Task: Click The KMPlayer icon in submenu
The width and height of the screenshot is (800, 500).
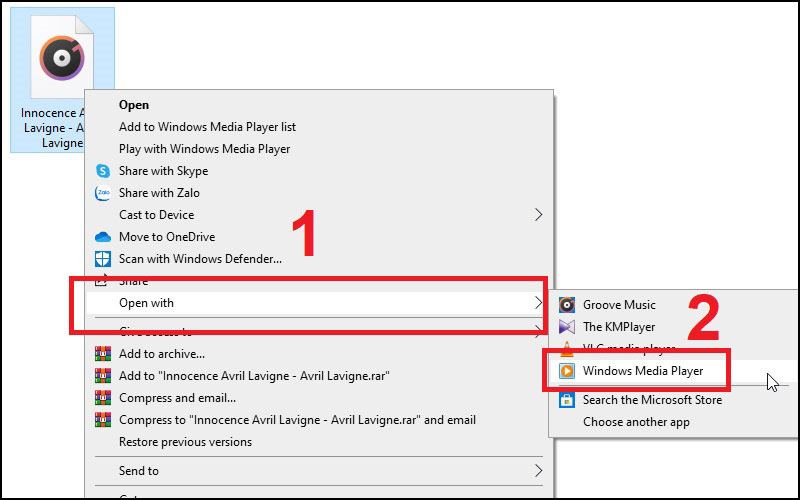Action: [566, 327]
